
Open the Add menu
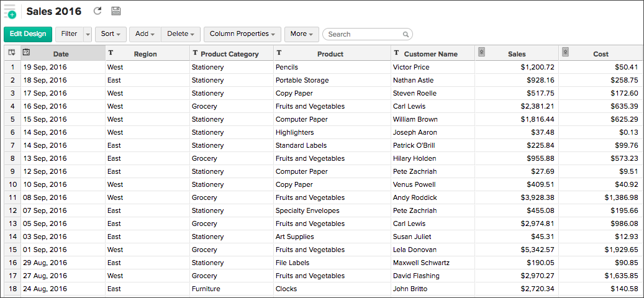click(145, 34)
